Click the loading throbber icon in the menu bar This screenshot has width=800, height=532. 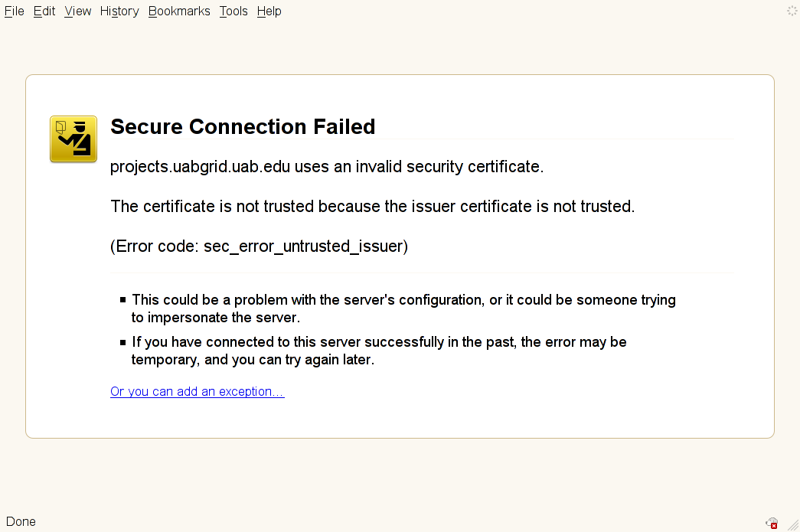click(792, 11)
